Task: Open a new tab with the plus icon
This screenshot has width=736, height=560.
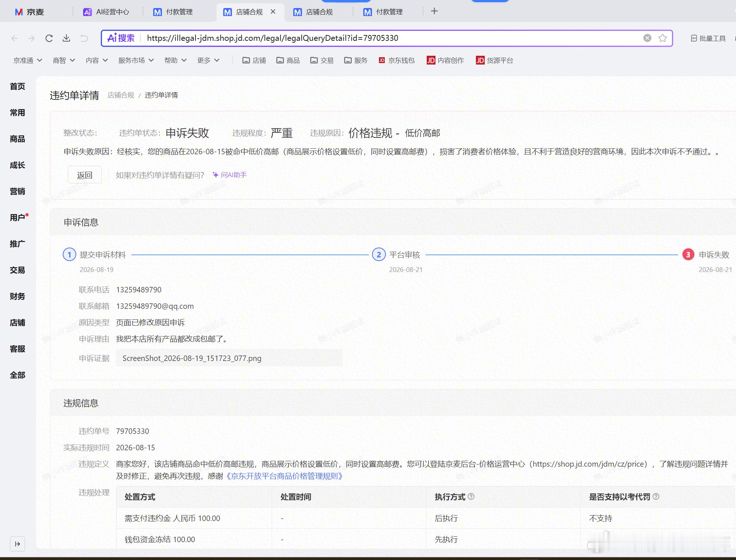Action: (434, 11)
